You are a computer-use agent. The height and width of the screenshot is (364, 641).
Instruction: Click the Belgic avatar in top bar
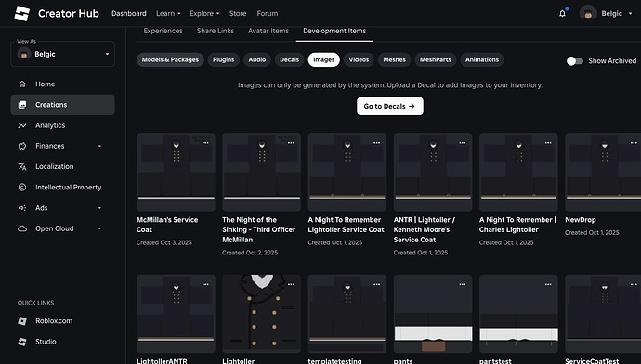[588, 14]
